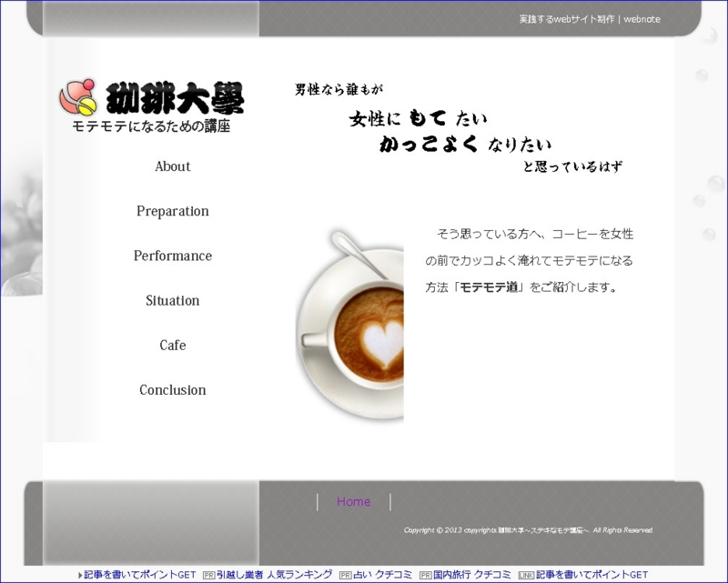Click 記事を書いてポイントGET at bottom left
Viewport: 728px width, 583px height.
coord(138,574)
